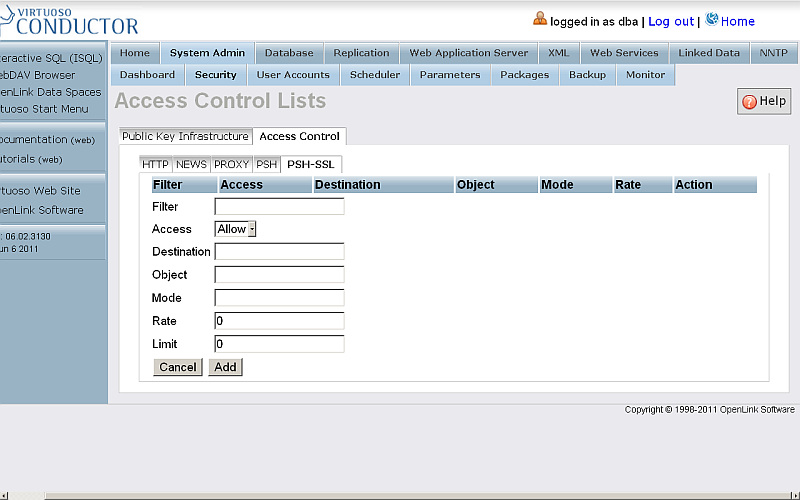Select the User Accounts subtab
Viewport: 800px width, 500px height.
[293, 75]
